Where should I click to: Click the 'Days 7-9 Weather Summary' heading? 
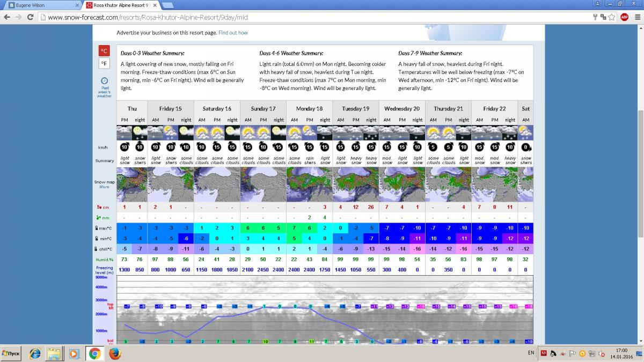point(430,54)
